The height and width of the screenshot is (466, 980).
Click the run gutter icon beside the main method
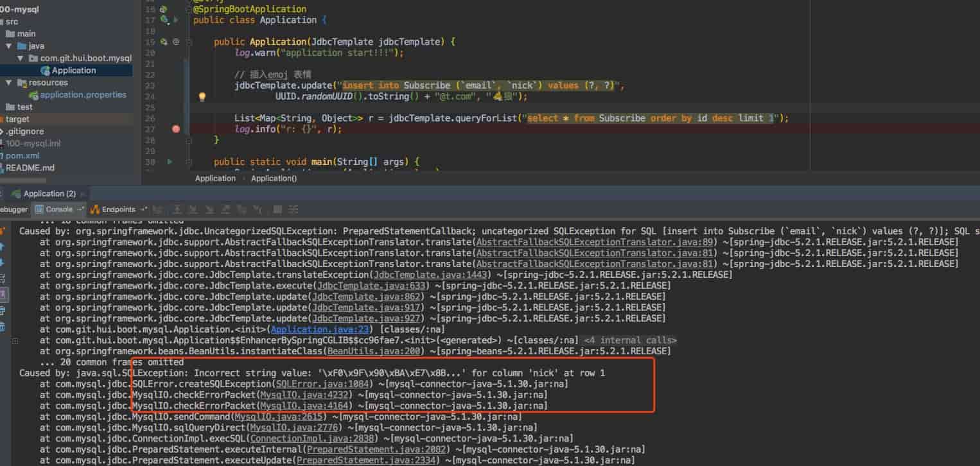coord(170,162)
